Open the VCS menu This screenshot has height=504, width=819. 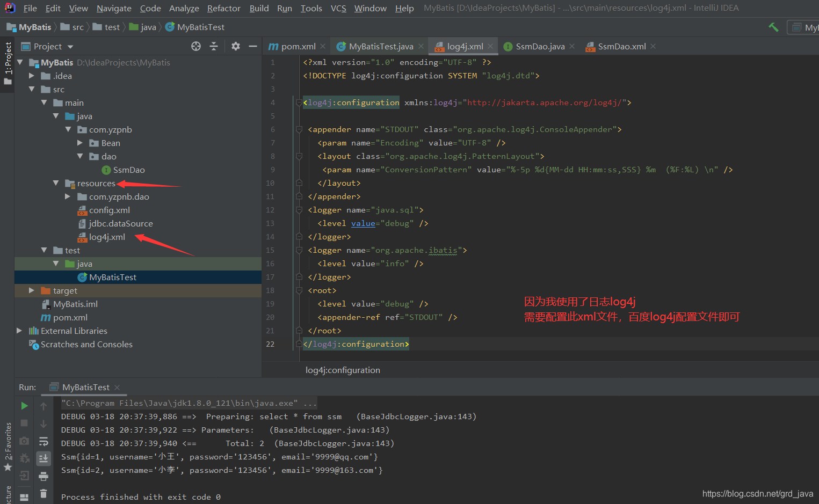(338, 8)
